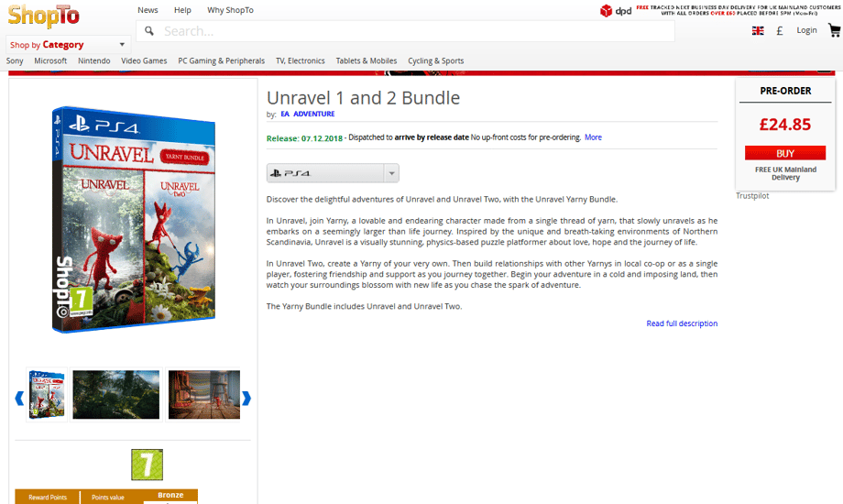Viewport: 843px width, 504px height.
Task: Open the Help menu
Action: click(x=182, y=10)
